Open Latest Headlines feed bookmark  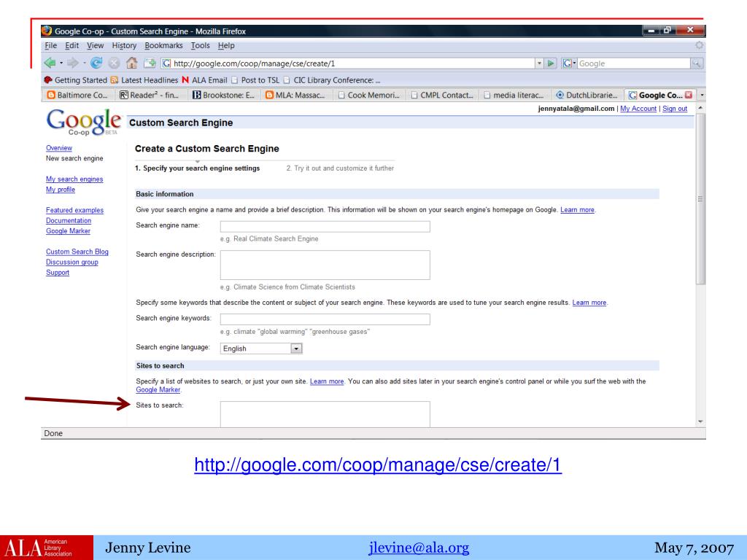pyautogui.click(x=144, y=80)
